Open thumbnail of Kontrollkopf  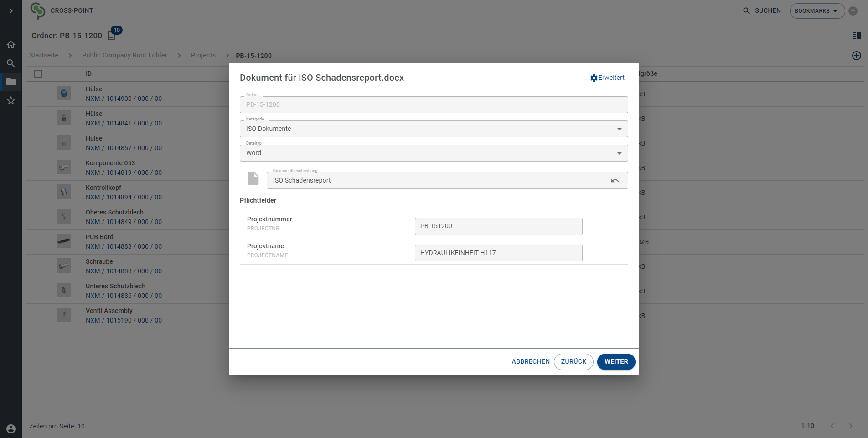[x=64, y=192]
